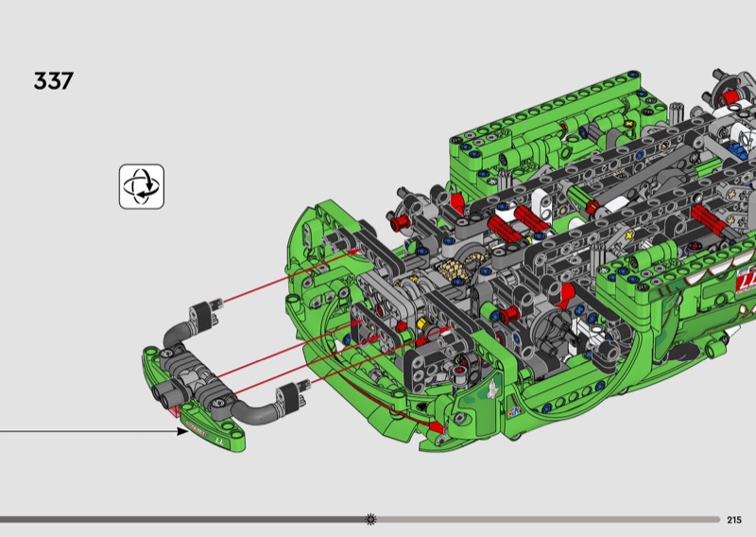
Task: Click the tan gear in the chassis
Action: (452, 274)
